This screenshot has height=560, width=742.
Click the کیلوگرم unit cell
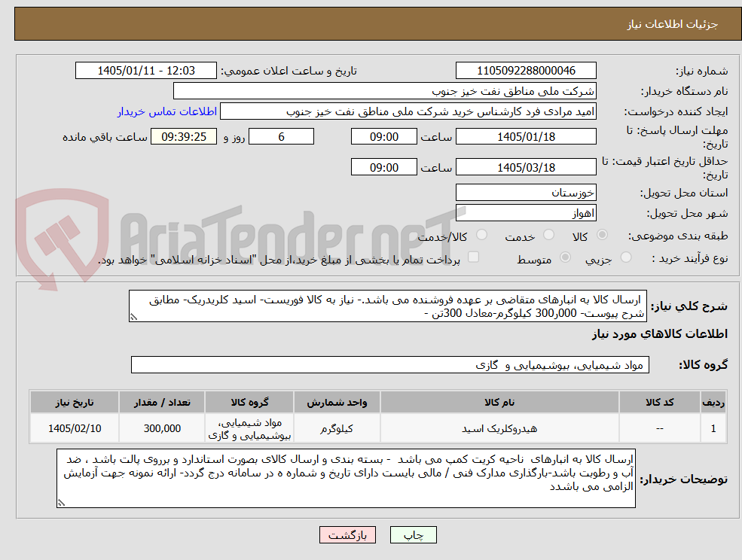(337, 428)
